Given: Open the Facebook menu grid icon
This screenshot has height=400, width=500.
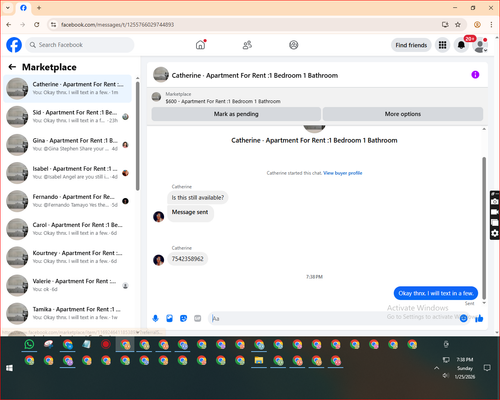Looking at the screenshot, I should point(442,45).
